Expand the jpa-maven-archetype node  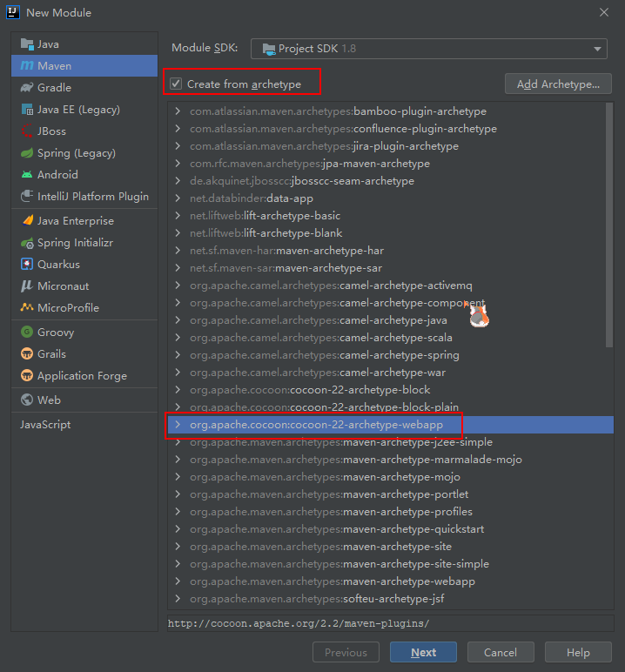coord(178,164)
